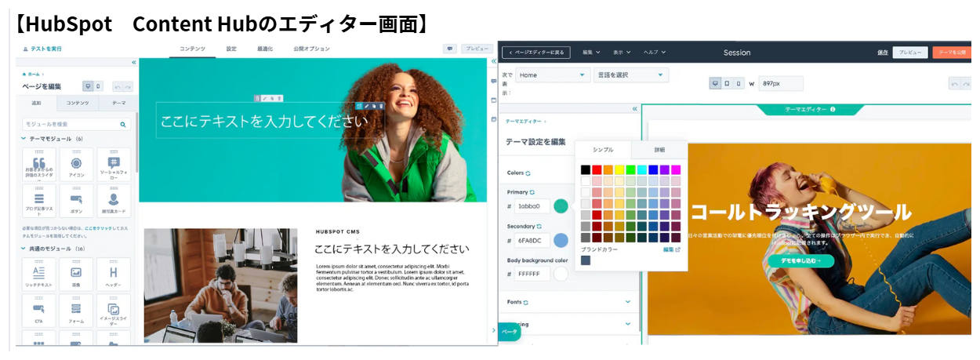Switch to the コンテンツ top tab
The image size is (980, 360).
pos(193,49)
